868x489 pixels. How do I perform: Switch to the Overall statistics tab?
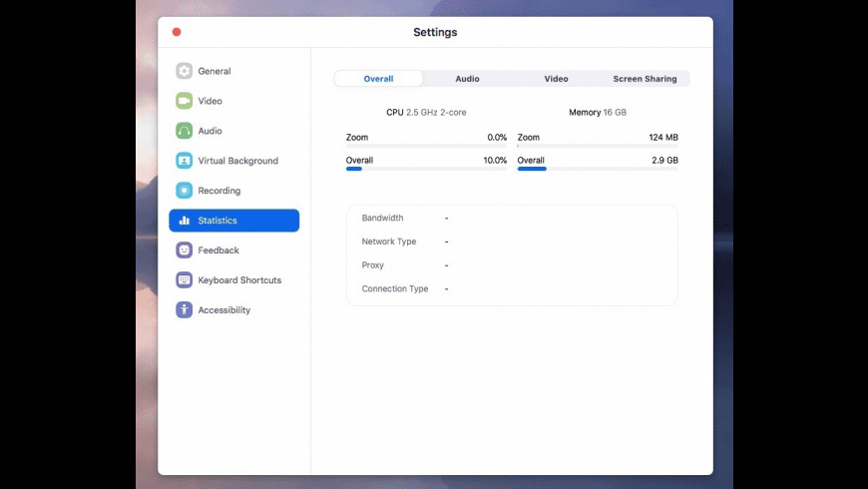(x=378, y=79)
